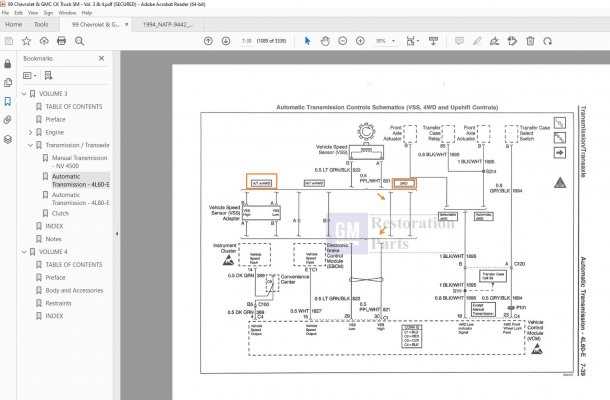Screen dimensions: 610x400
Task: Print the document
Action: (61, 41)
